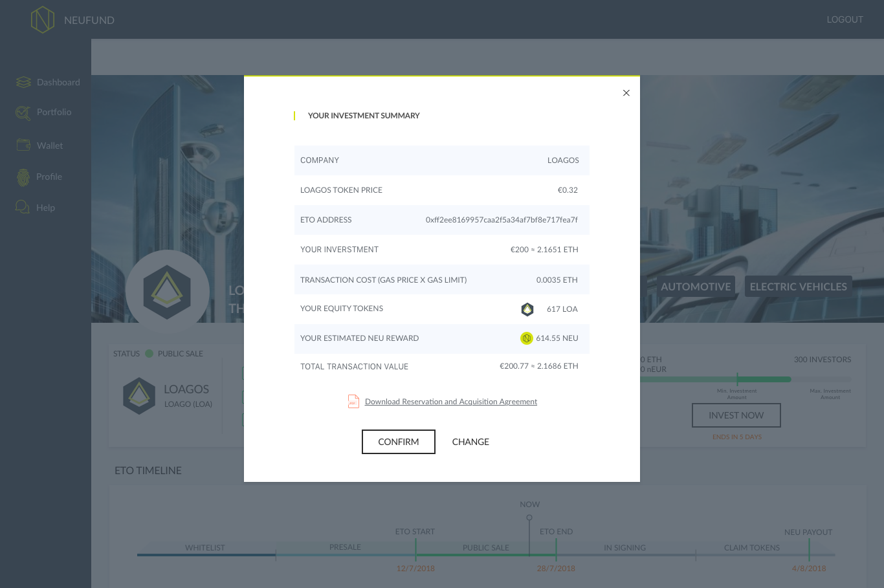Click the Dashboard layers icon

[x=23, y=82]
